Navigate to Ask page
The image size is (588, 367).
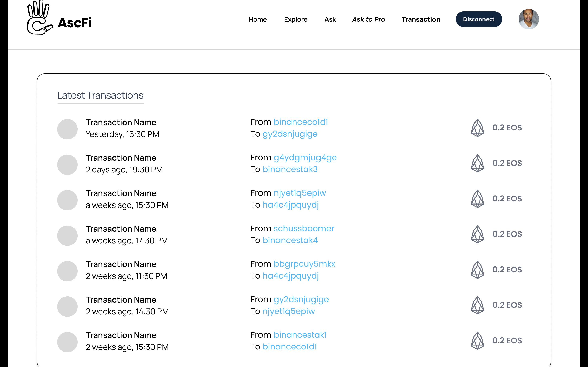click(x=330, y=19)
